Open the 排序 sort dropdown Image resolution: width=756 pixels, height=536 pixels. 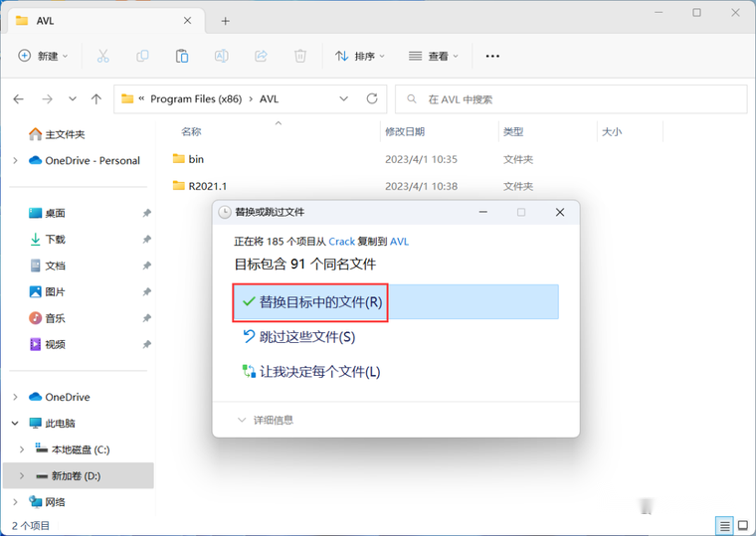[360, 57]
